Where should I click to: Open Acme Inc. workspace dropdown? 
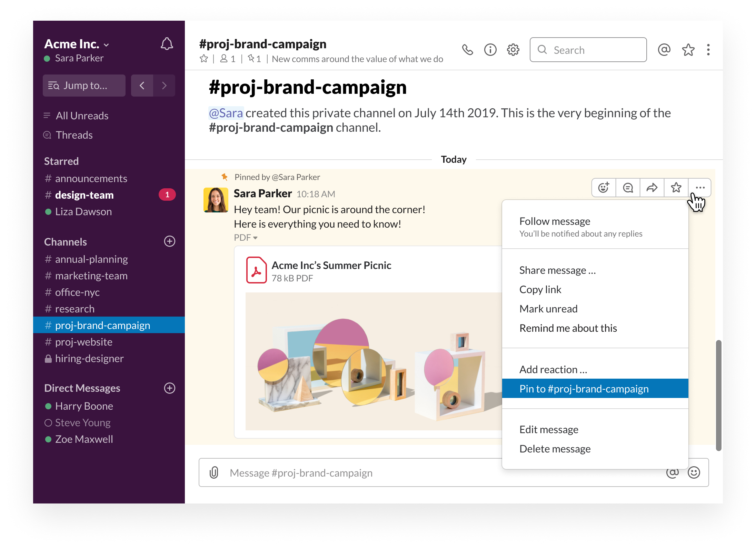(x=77, y=44)
